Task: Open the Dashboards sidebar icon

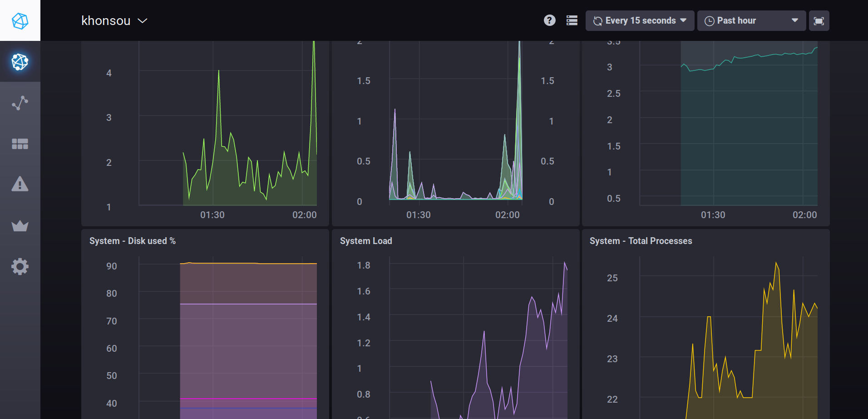Action: tap(20, 144)
